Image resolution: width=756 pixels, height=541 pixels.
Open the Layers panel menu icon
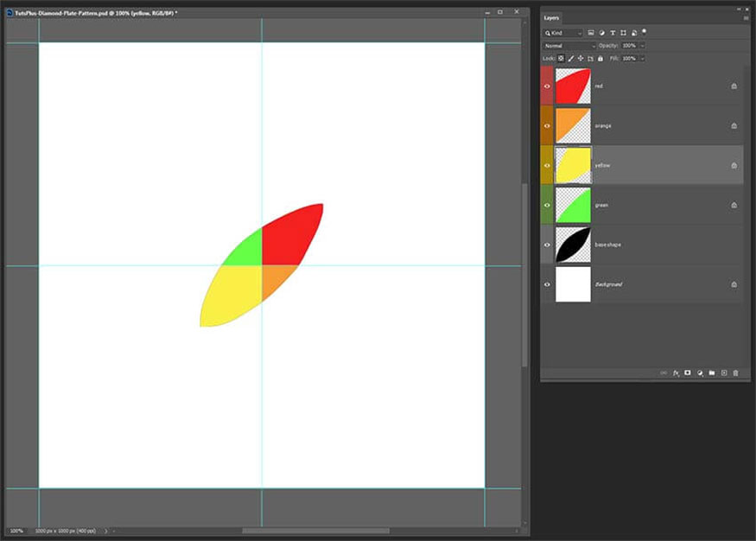pos(746,18)
